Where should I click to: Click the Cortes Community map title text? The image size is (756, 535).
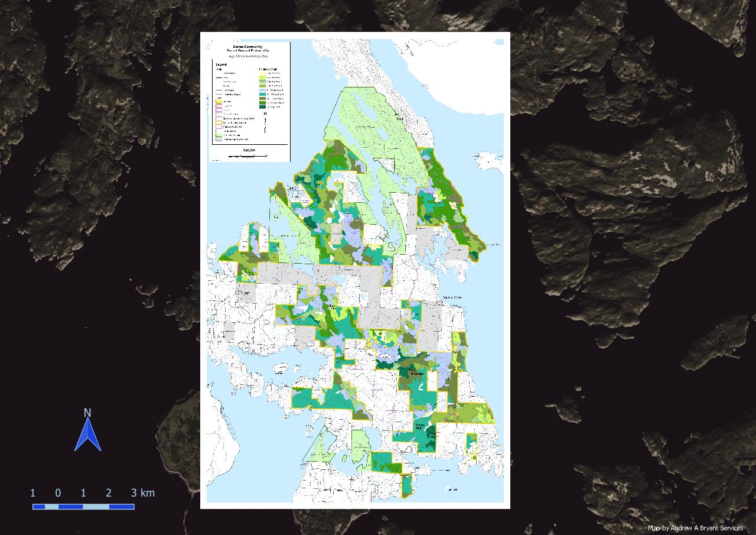(248, 46)
